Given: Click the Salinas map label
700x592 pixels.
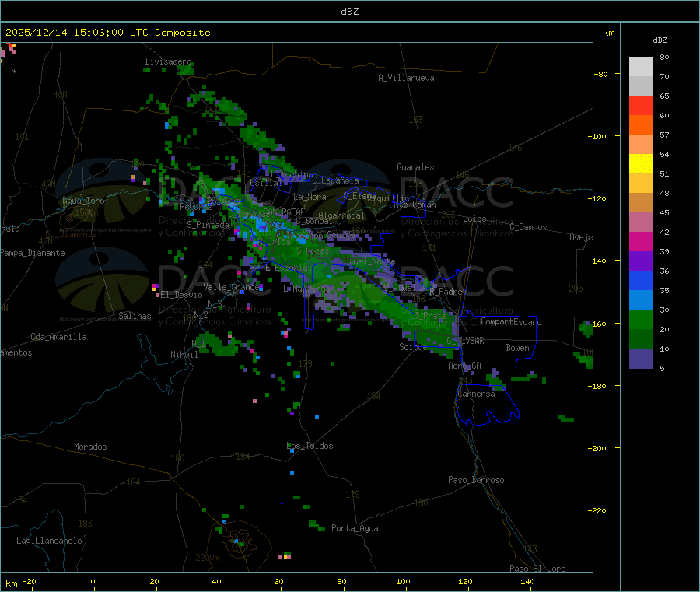Looking at the screenshot, I should (135, 316).
